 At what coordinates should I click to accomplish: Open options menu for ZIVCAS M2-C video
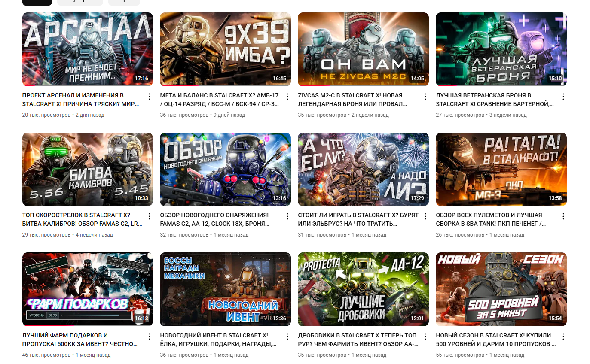(x=425, y=96)
